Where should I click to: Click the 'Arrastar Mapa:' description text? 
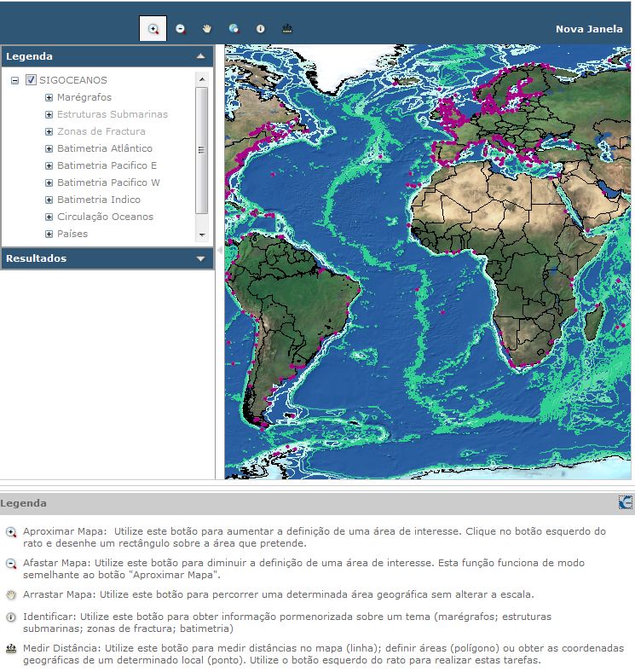click(x=279, y=595)
